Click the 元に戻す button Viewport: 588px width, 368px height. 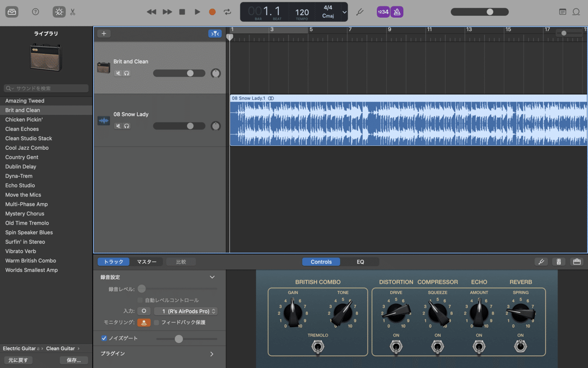18,360
